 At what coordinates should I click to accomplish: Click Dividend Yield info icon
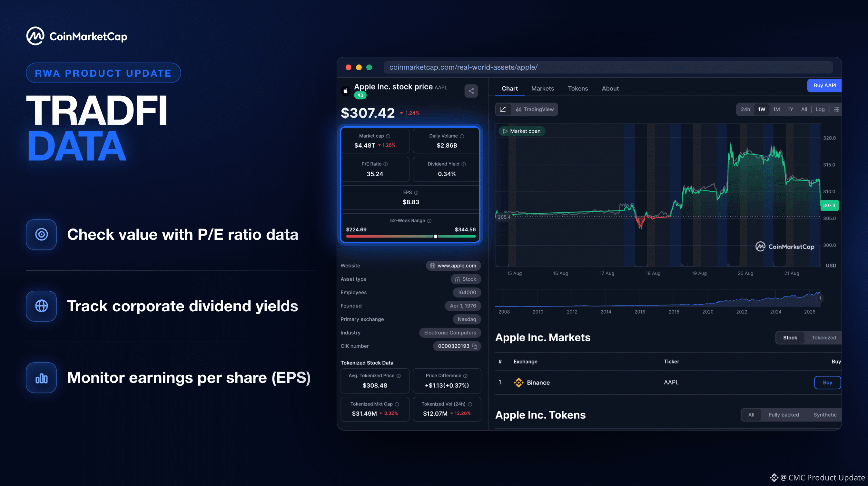tap(464, 164)
